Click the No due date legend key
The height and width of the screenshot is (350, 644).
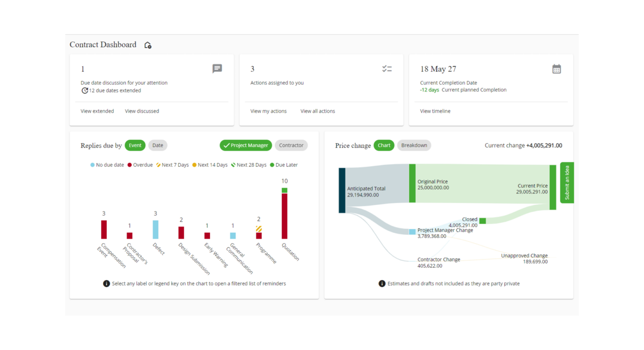[x=107, y=165]
